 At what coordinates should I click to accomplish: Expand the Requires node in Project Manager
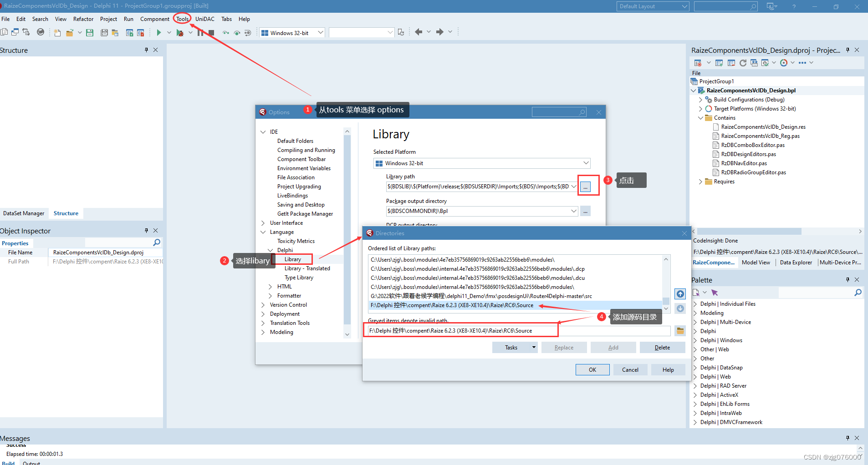pyautogui.click(x=700, y=182)
